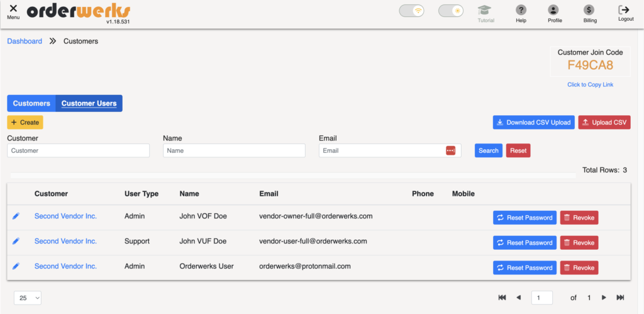Click the blue Search button
Screen dimensions: 644x314
point(488,150)
